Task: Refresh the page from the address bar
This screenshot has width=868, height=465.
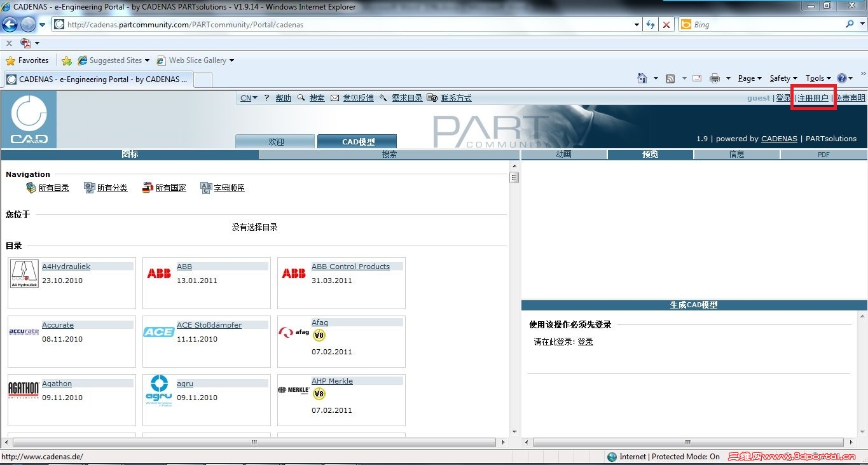Action: (x=651, y=25)
